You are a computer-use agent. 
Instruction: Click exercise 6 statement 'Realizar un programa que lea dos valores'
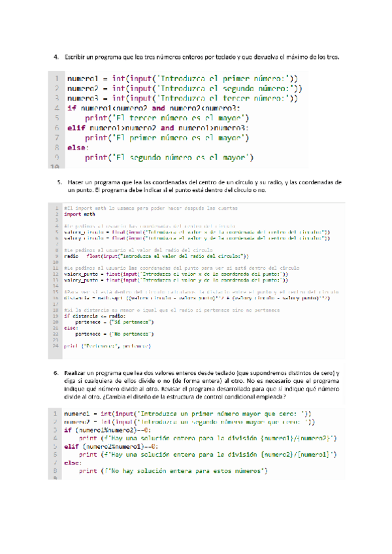point(201,385)
